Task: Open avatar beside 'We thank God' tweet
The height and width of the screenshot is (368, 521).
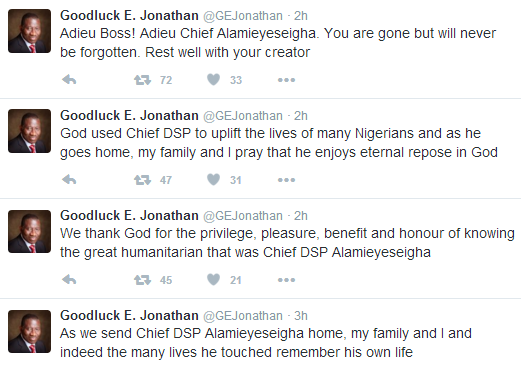Action: [29, 231]
